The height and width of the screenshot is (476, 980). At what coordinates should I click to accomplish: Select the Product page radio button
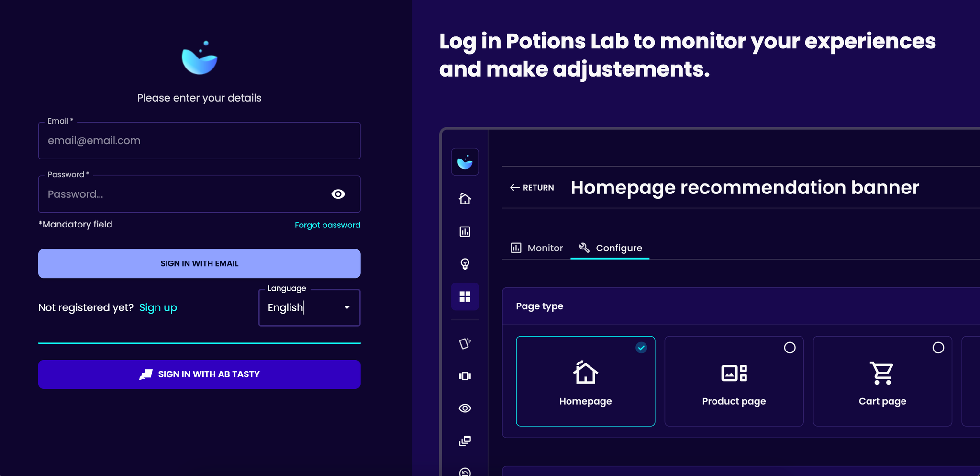[790, 348]
